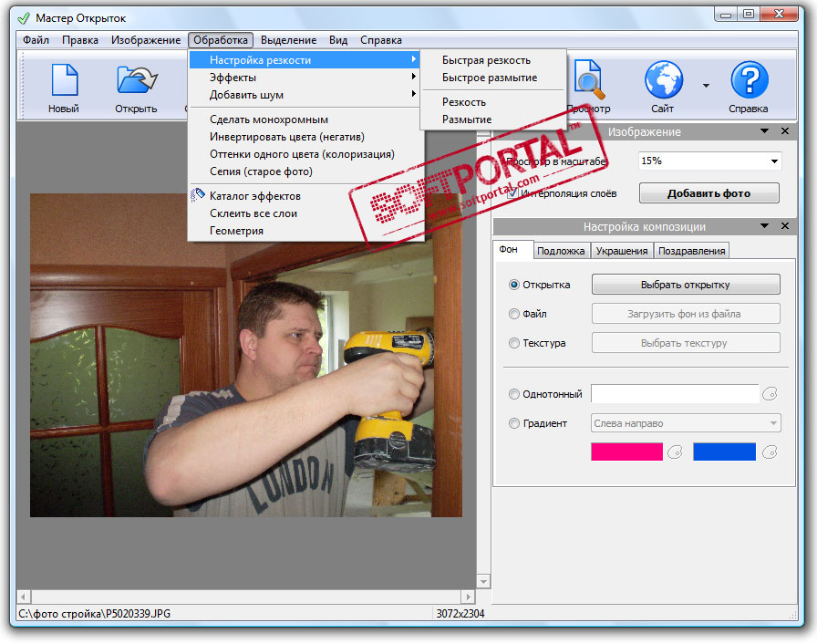This screenshot has width=817, height=644.
Task: Click the Preview magnifier toolbar icon
Action: [x=589, y=79]
